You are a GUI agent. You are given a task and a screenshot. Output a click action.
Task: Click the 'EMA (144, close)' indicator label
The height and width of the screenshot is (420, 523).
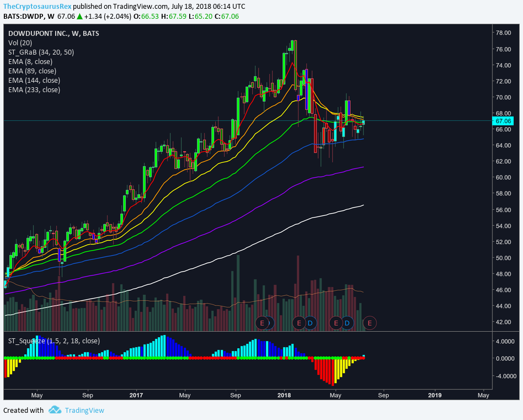[x=34, y=80]
